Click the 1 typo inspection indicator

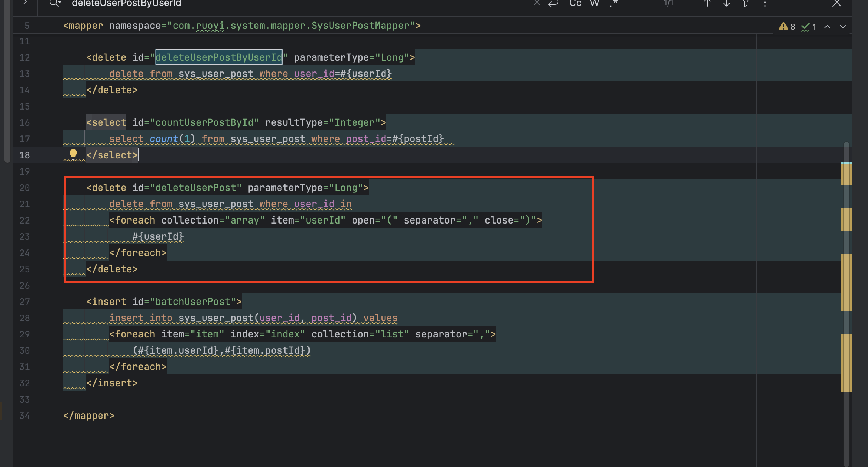point(809,27)
